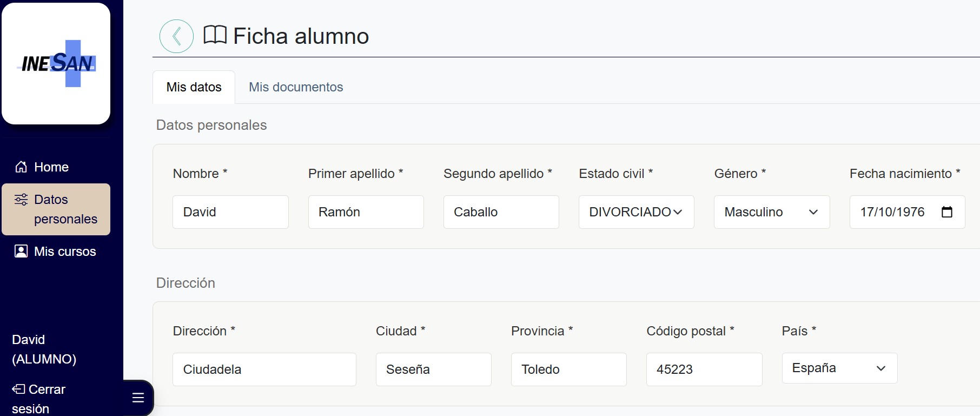Open the date picker calendar icon
This screenshot has width=980, height=416.
pyautogui.click(x=946, y=212)
